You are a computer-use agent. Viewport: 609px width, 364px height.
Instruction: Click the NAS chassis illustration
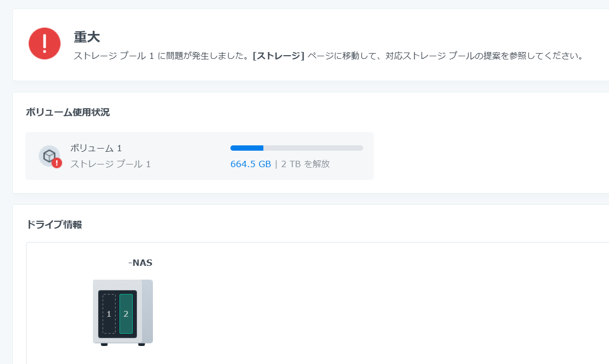tap(122, 312)
